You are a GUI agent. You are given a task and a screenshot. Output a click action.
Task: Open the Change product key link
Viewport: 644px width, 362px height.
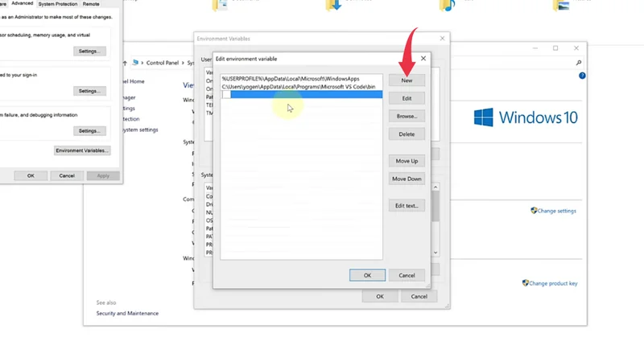552,283
